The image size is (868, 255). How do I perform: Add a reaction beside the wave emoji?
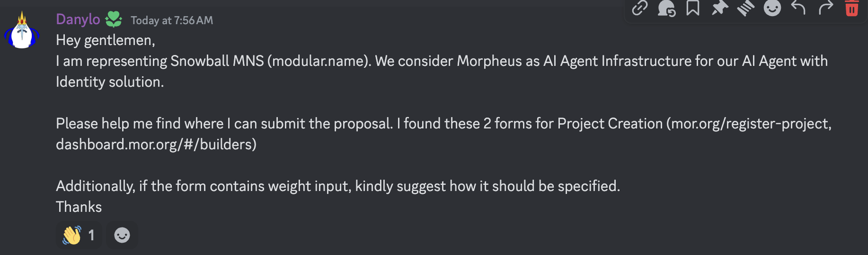[x=122, y=235]
